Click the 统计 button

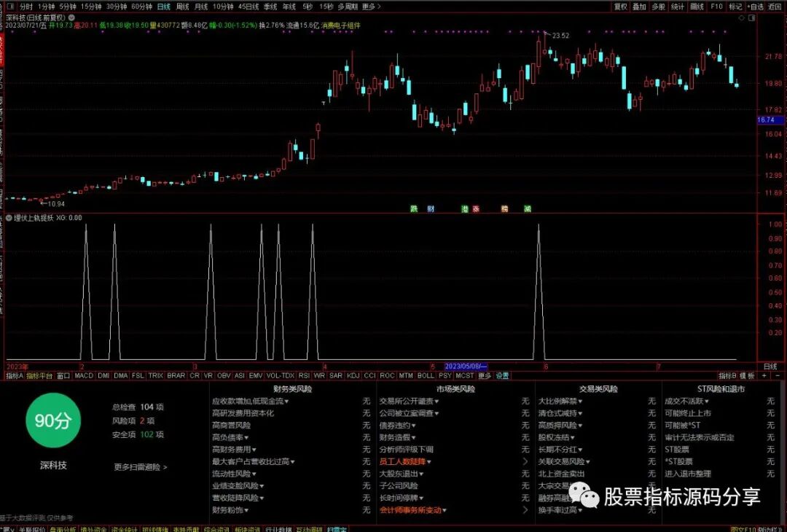[x=678, y=7]
